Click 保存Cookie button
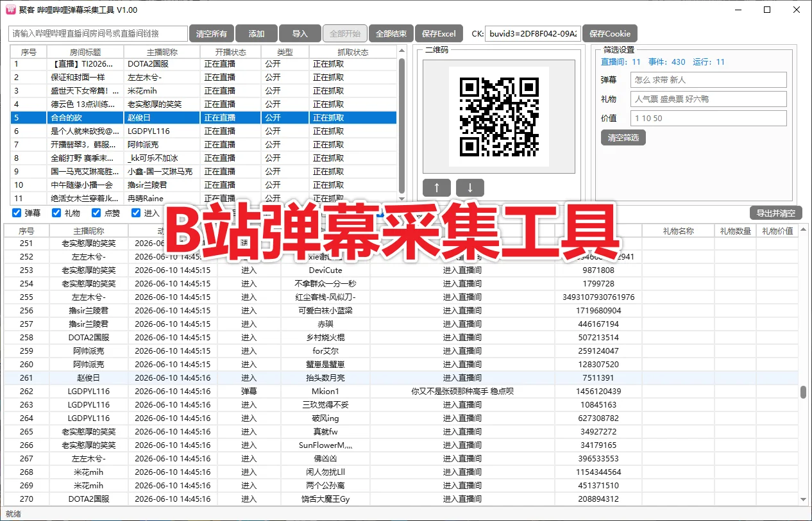Screen dimensions: 812x521 coord(610,34)
